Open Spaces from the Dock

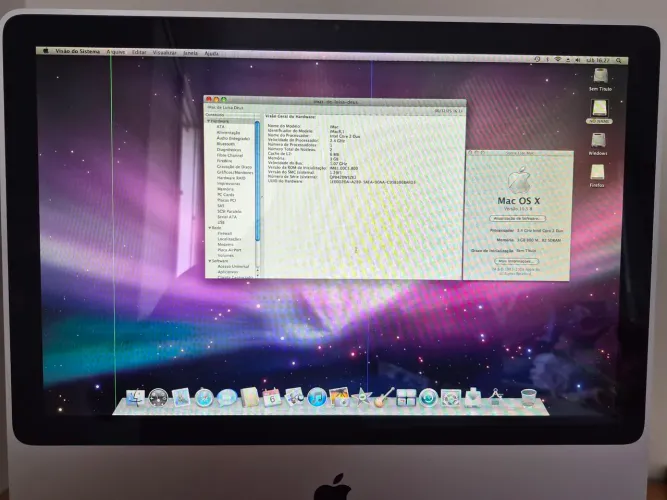pos(406,398)
